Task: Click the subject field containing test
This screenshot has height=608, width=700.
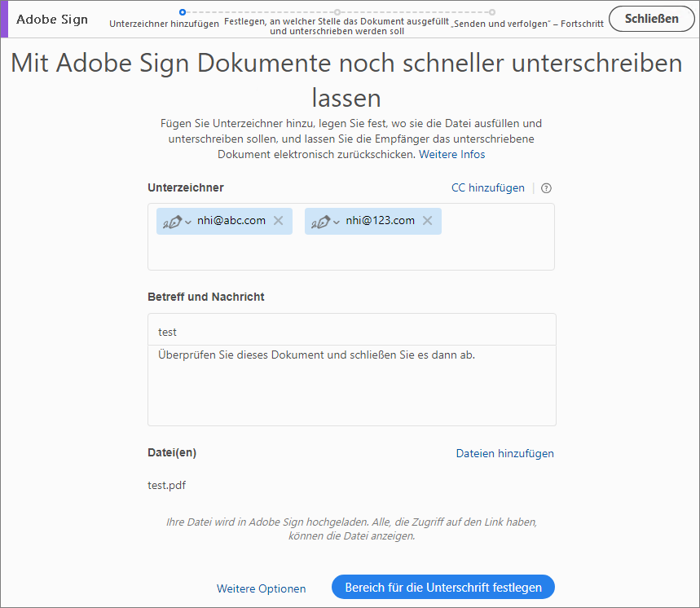Action: click(x=351, y=332)
